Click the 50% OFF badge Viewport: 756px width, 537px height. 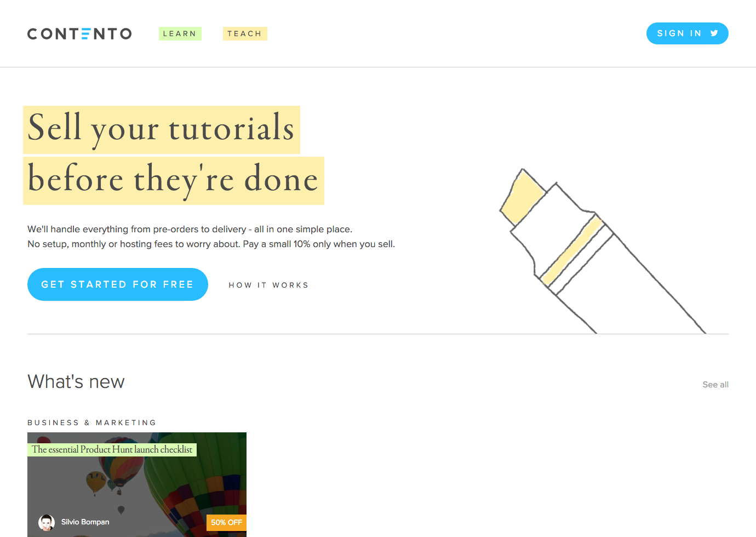pos(226,522)
